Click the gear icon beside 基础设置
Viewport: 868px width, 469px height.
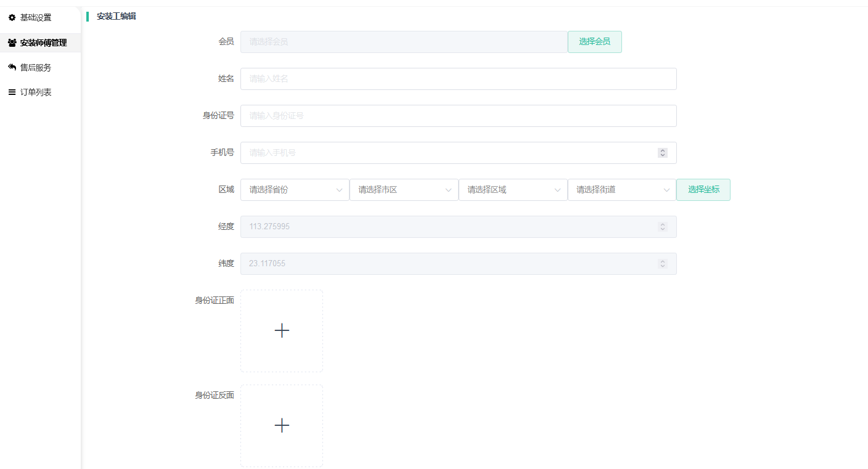[12, 18]
